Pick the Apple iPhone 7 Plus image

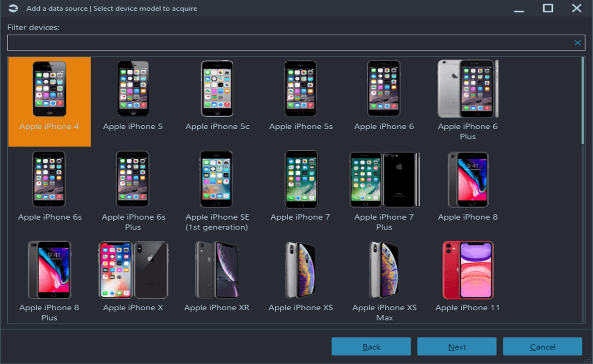(x=385, y=180)
